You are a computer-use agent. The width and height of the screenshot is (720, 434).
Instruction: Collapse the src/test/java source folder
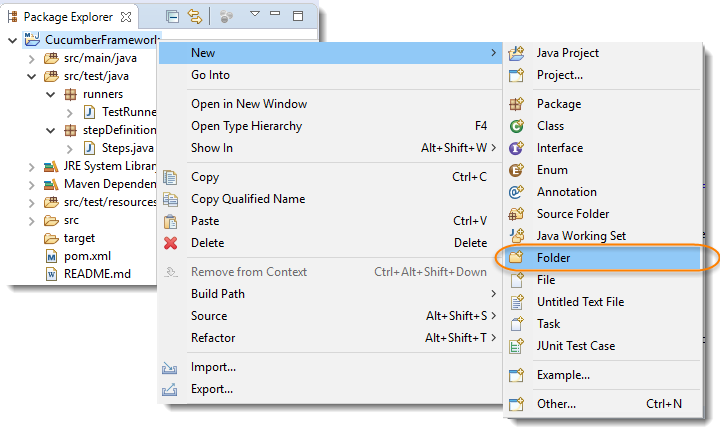tap(31, 77)
